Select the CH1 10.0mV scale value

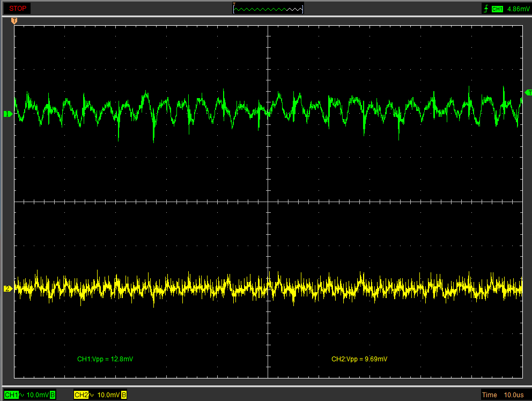tap(38, 395)
